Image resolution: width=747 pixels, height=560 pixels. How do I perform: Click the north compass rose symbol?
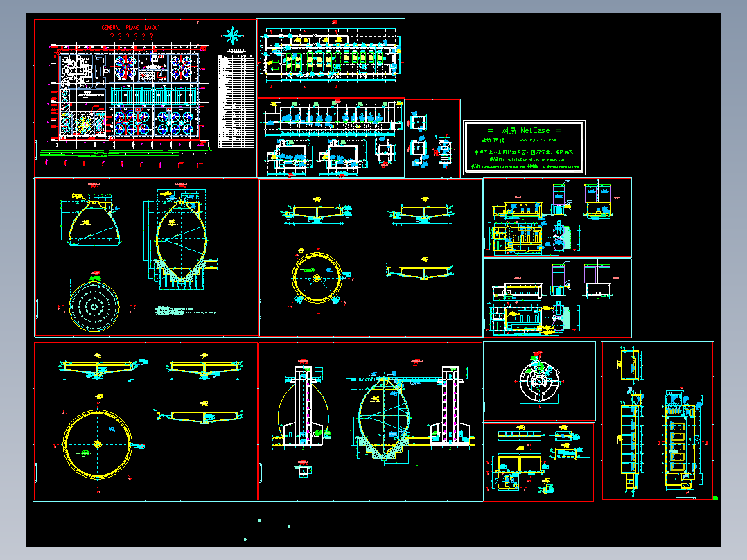233,36
